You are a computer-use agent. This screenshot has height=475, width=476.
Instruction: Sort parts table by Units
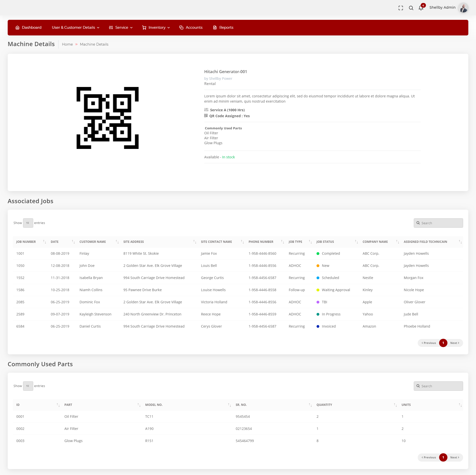431,405
